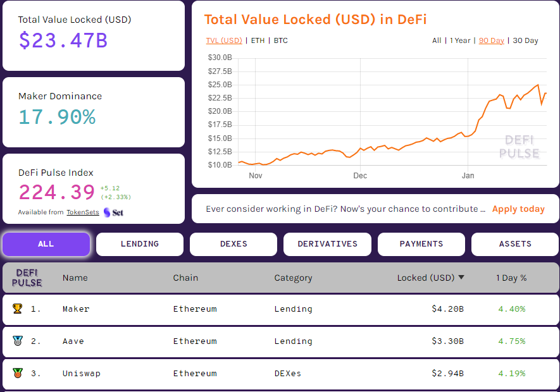Switch to the LENDING category tab
This screenshot has height=392, width=560.
coord(139,244)
